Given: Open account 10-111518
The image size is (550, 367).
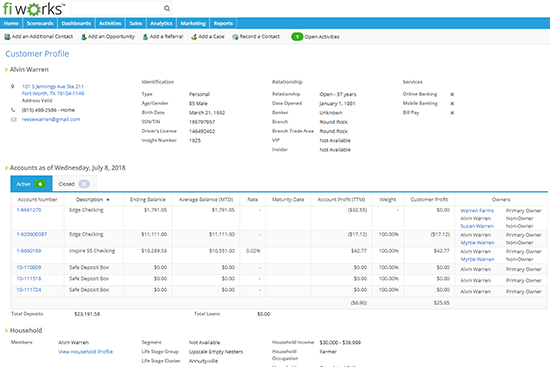Looking at the screenshot, I should point(29,279).
